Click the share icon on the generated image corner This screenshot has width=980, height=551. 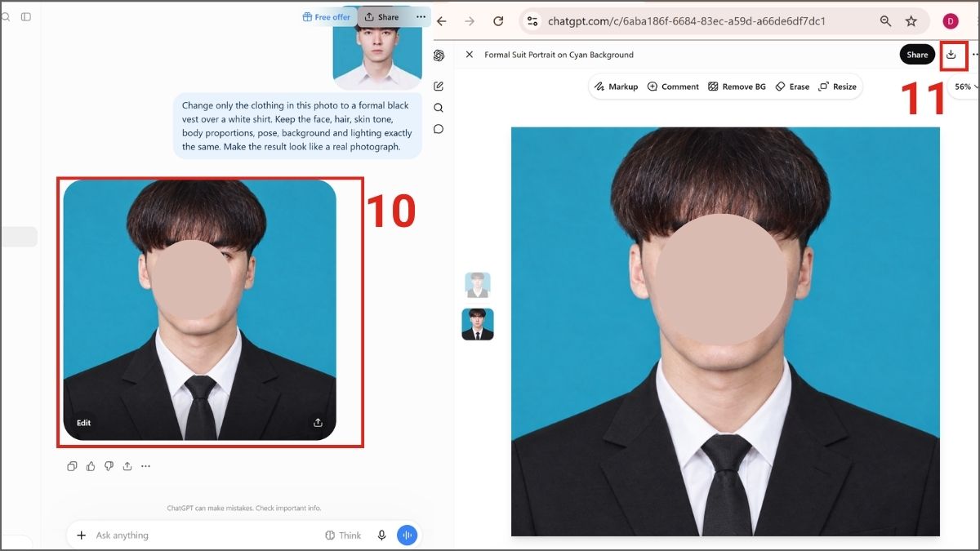(x=318, y=423)
